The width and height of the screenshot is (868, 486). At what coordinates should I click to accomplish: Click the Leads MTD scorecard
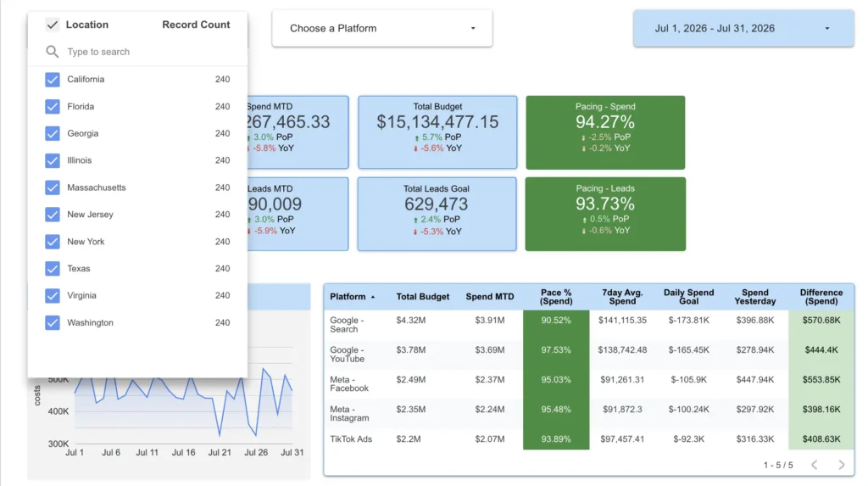tap(298, 214)
